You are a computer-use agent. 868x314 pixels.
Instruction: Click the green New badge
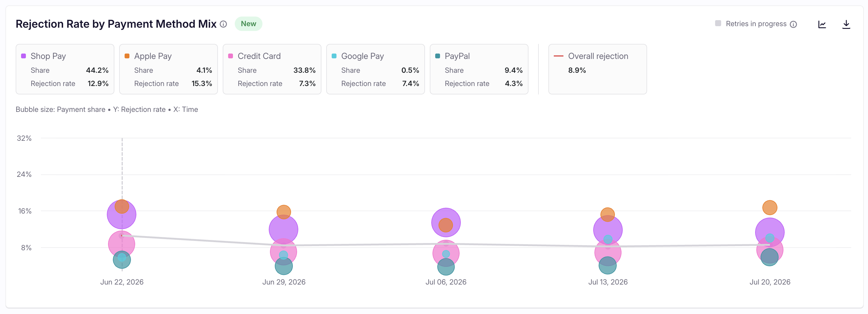coord(248,24)
